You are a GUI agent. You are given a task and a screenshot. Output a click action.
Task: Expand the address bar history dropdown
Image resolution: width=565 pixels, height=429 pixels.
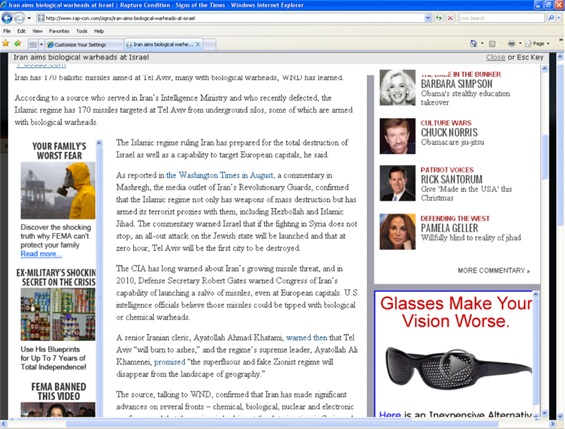428,18
